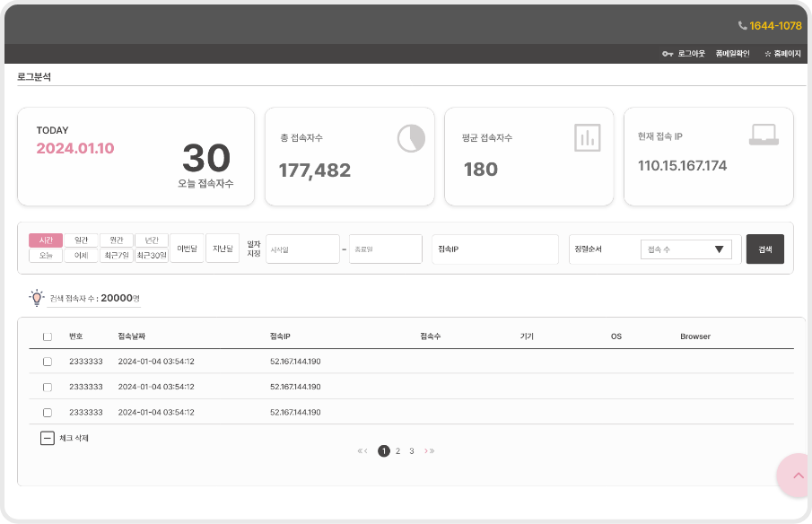The height and width of the screenshot is (524, 812).
Task: Click the pie chart icon for 총 접속자수
Action: 411,138
